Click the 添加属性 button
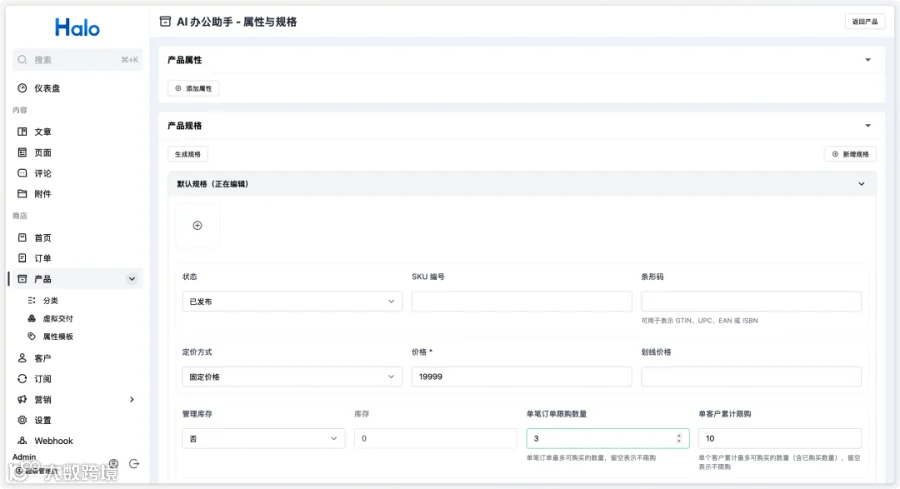The image size is (900, 489). [193, 88]
